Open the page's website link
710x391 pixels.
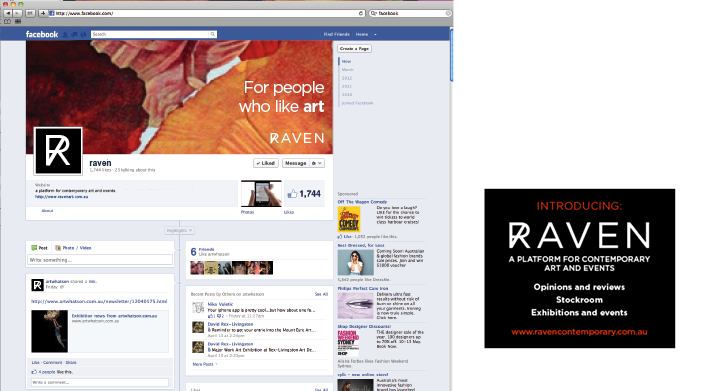point(62,197)
